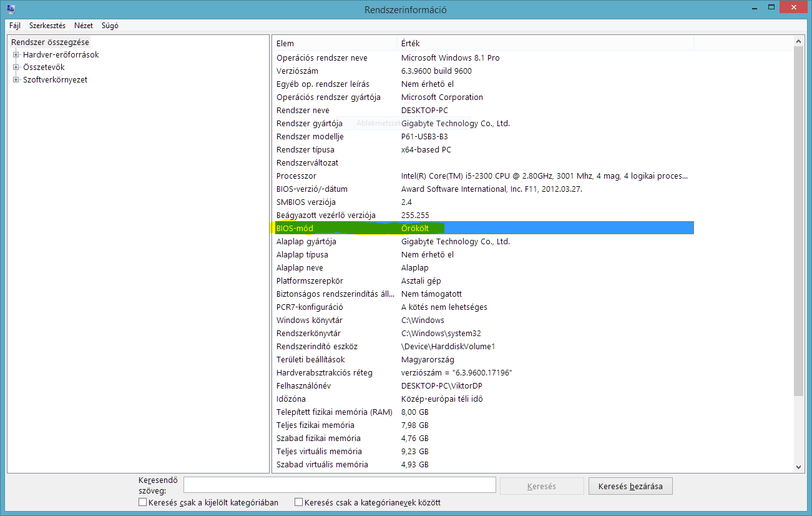Select the Hardver-erőforrások tree item
The height and width of the screenshot is (516, 812).
61,55
